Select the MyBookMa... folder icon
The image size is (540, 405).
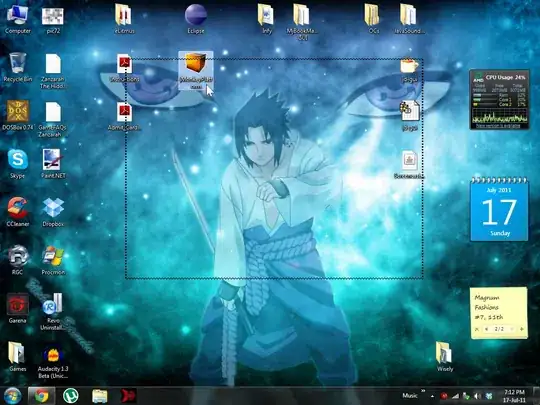coord(302,22)
